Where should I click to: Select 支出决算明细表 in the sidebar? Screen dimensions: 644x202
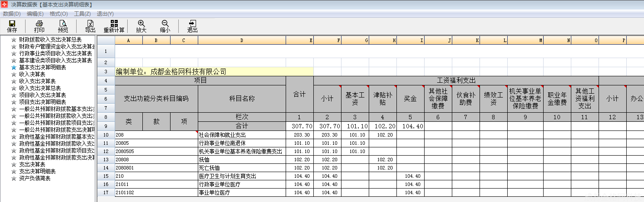click(x=37, y=171)
